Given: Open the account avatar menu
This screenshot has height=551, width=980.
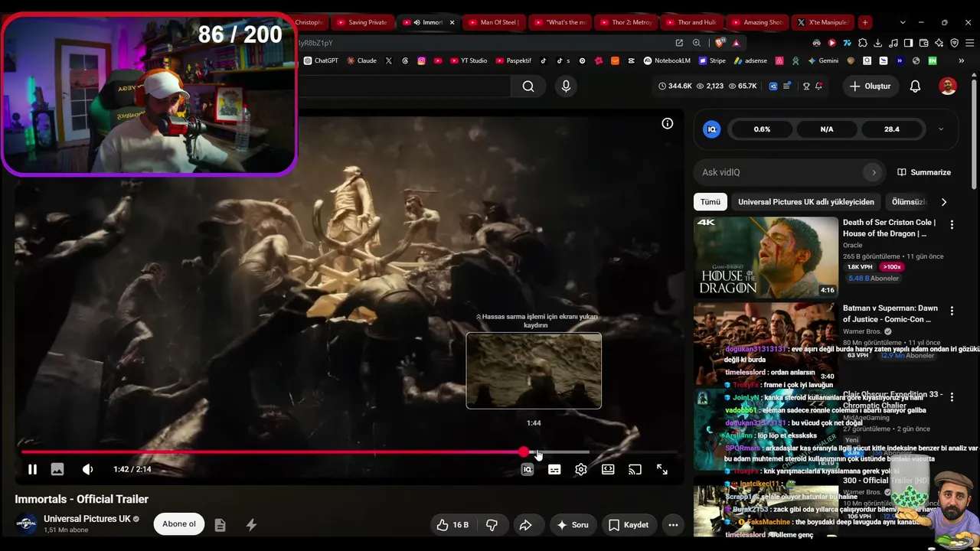Looking at the screenshot, I should click(x=948, y=86).
